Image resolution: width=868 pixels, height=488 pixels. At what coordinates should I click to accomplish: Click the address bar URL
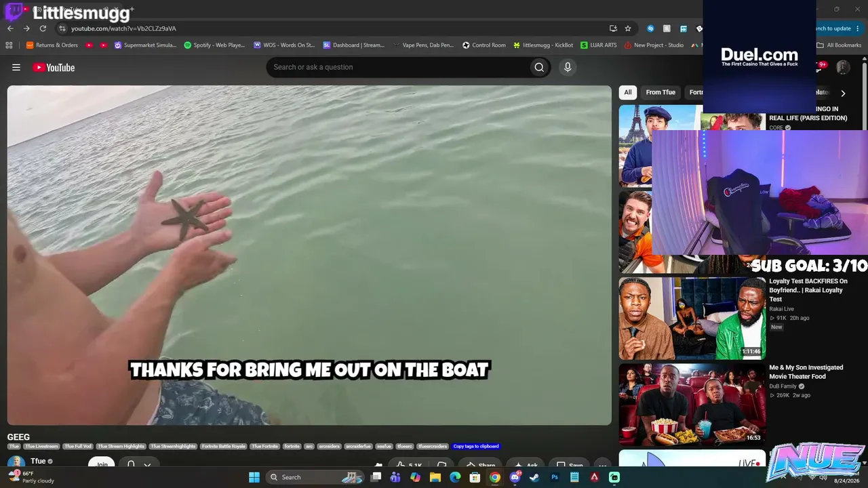123,28
